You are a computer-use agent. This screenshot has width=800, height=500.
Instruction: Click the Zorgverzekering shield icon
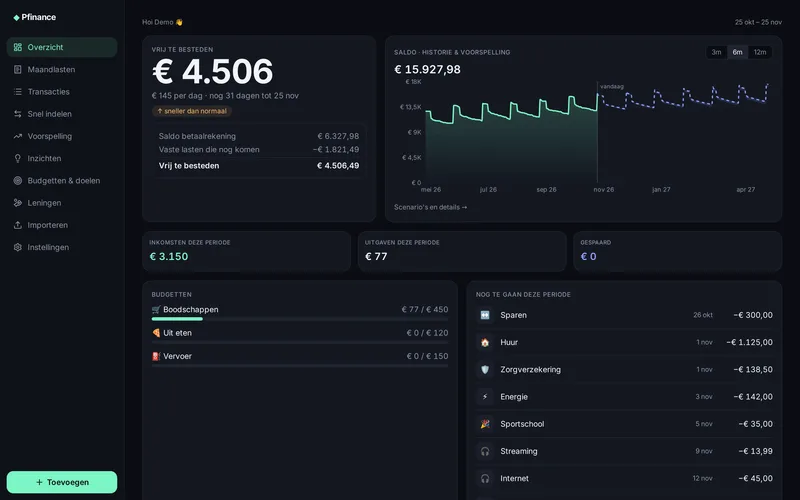[485, 369]
